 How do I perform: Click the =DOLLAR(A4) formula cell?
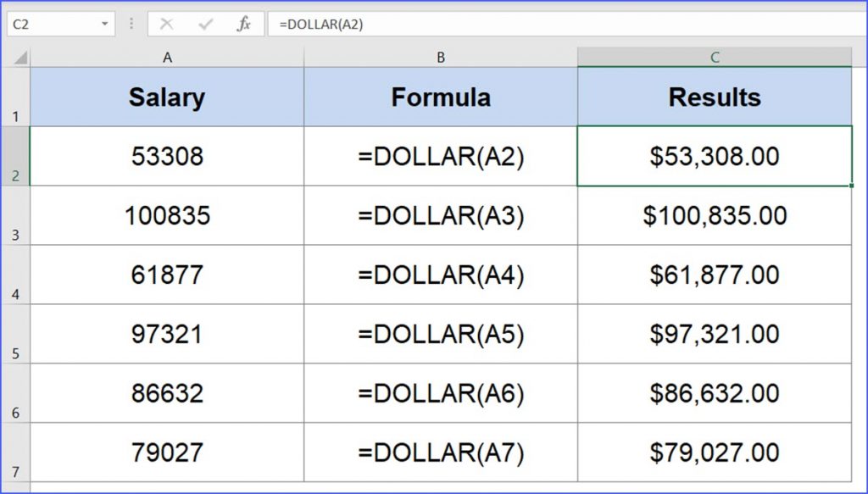pyautogui.click(x=440, y=275)
